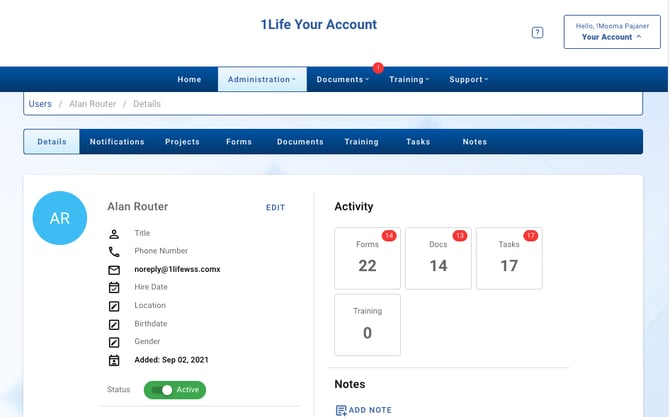
Task: Open the Projects tab
Action: coord(182,142)
